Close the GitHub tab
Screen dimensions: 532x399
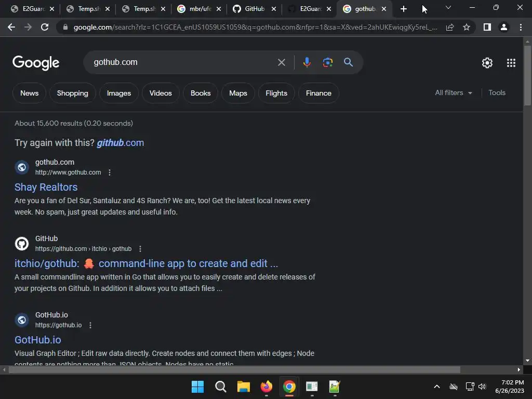click(274, 9)
